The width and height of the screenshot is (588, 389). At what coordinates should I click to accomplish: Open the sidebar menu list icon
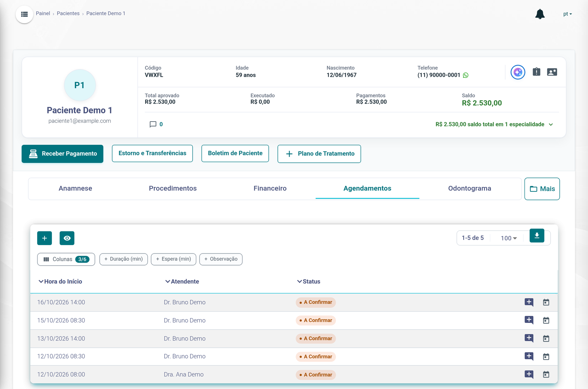tap(25, 14)
